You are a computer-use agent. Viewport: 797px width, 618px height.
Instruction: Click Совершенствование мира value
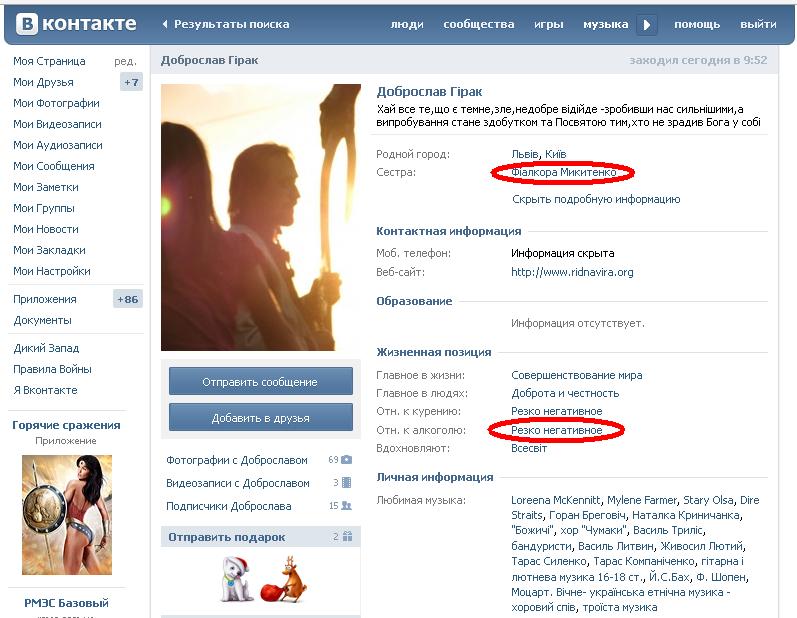pyautogui.click(x=576, y=375)
